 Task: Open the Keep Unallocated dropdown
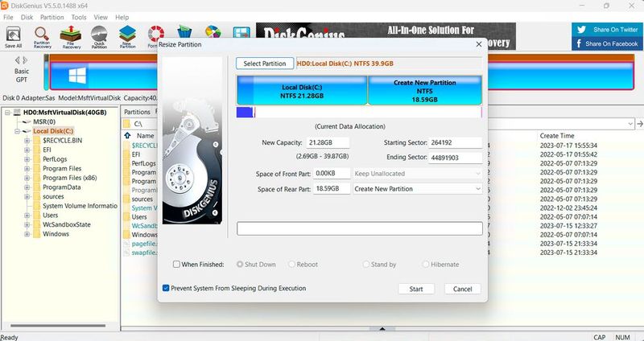coord(418,174)
